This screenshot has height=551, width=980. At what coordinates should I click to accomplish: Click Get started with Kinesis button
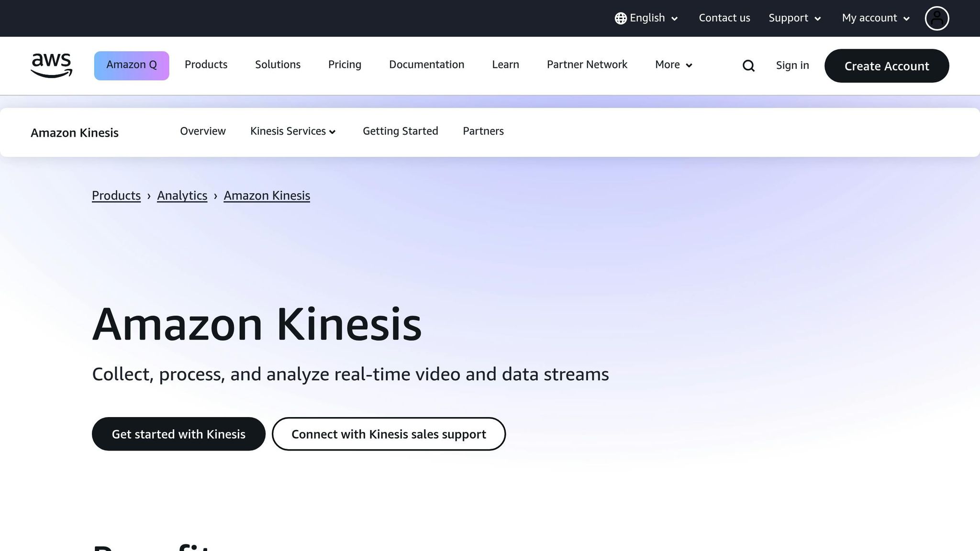178,434
